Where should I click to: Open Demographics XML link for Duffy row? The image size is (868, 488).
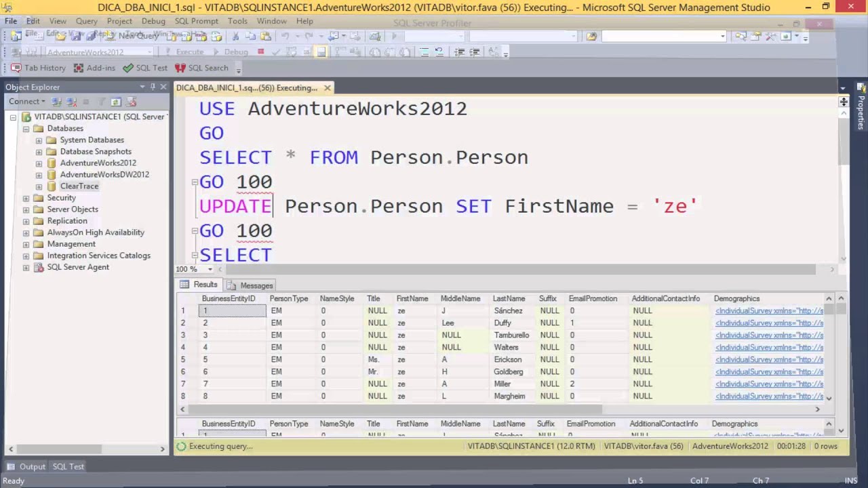click(x=769, y=323)
